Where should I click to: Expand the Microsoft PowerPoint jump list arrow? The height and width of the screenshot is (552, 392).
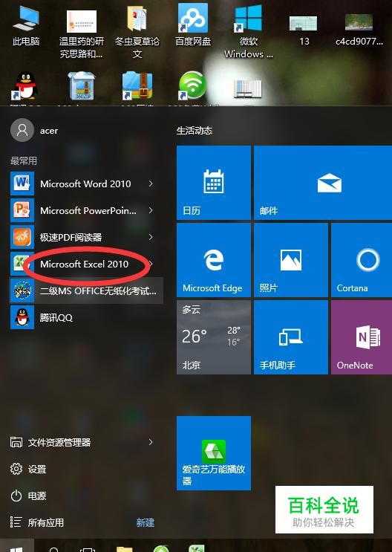[151, 210]
